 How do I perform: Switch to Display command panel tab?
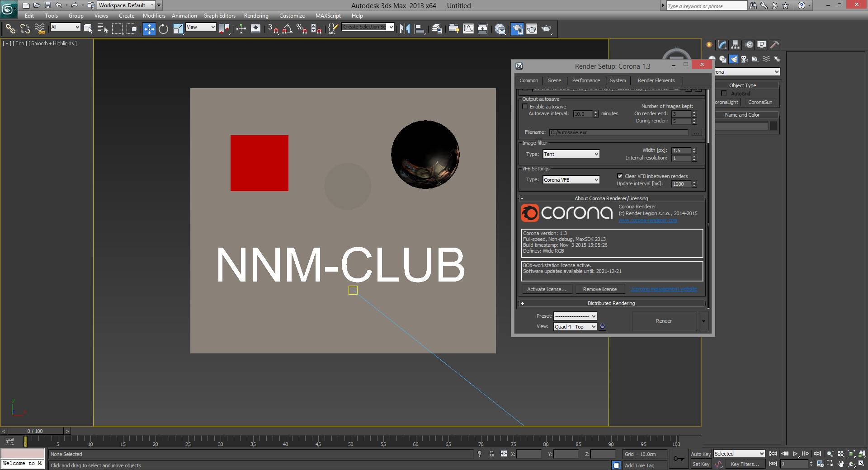[x=762, y=44]
